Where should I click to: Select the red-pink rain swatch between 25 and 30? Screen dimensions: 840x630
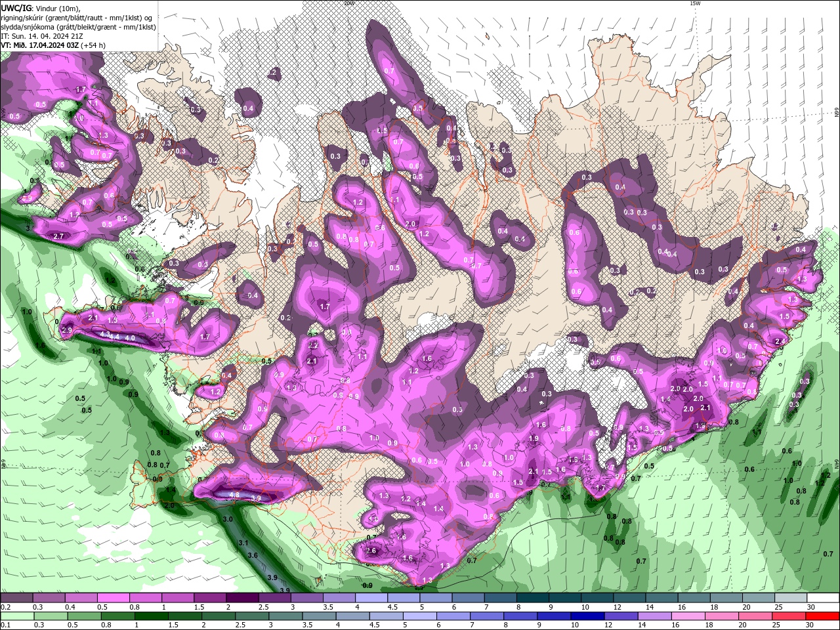789,616
